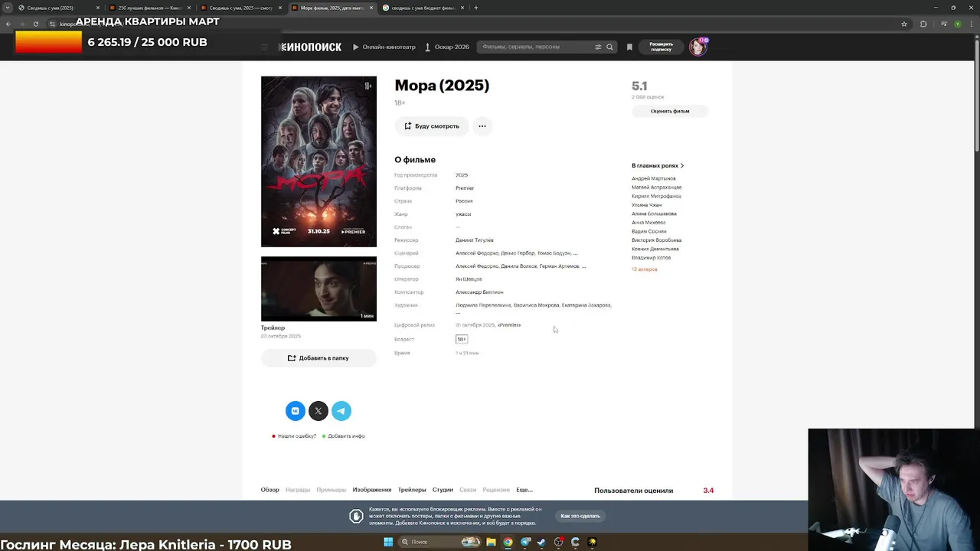Share the film via VK icon
This screenshot has width=980, height=551.
click(296, 411)
